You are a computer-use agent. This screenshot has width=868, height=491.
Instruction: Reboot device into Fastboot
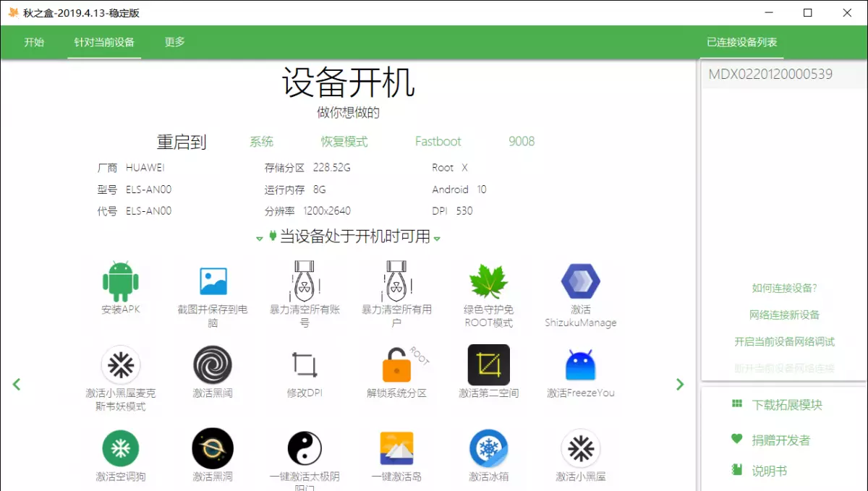pos(438,142)
